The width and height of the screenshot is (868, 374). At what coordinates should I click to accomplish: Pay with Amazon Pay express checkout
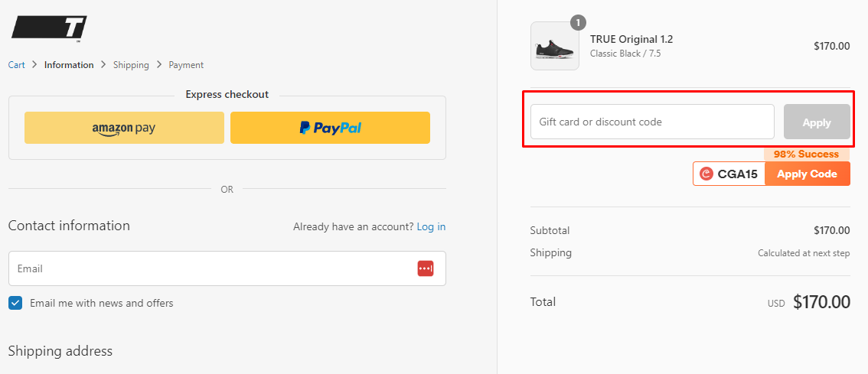click(124, 128)
